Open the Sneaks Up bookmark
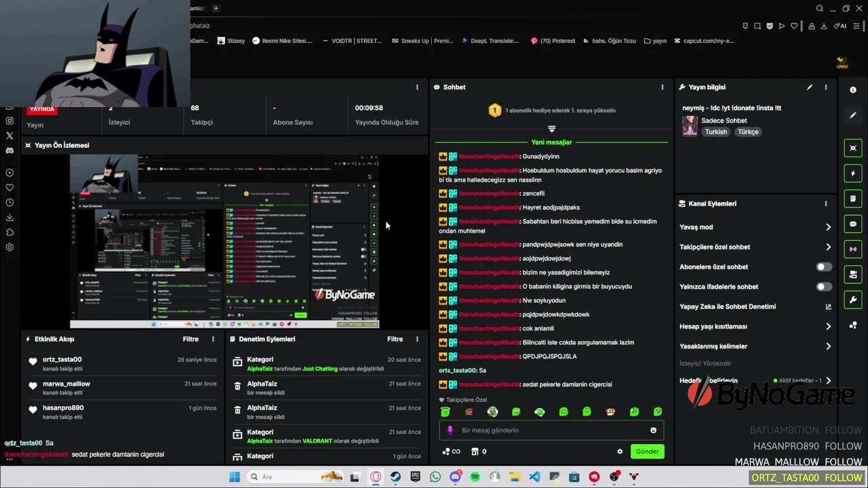Image resolution: width=868 pixels, height=488 pixels. pyautogui.click(x=422, y=41)
